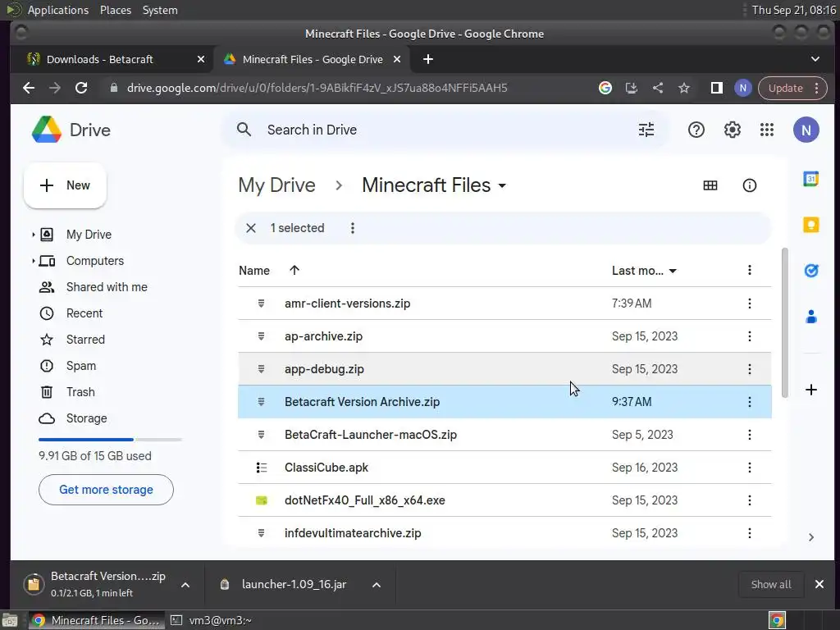Open the System menu
Screen dimensions: 840x630
point(160,10)
